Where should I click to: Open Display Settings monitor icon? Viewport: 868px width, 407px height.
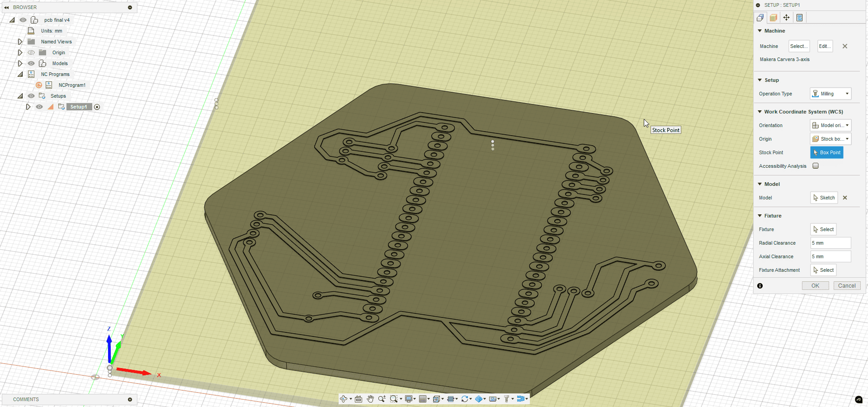click(x=409, y=399)
